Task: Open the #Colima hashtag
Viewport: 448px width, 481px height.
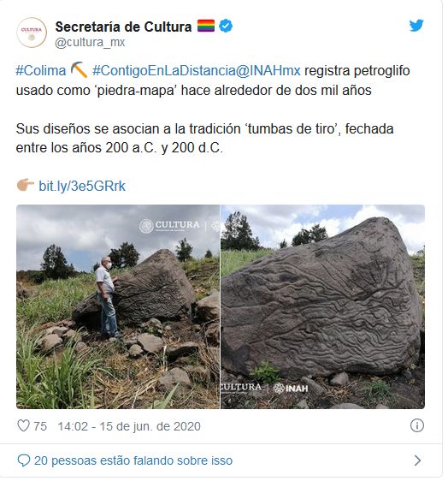Action: click(41, 71)
